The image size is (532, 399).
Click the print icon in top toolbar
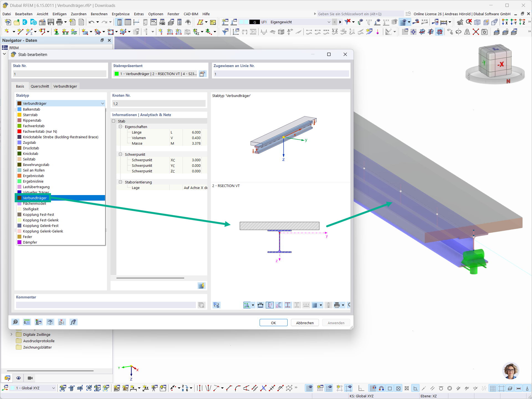click(x=59, y=22)
